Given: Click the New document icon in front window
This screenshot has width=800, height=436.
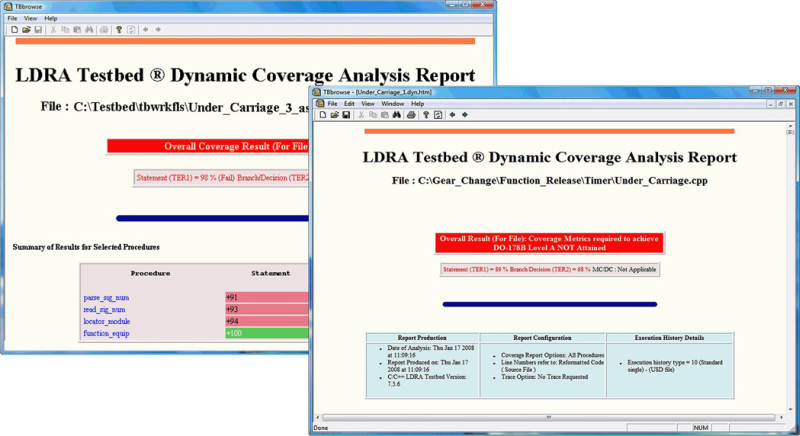Looking at the screenshot, I should [x=322, y=115].
